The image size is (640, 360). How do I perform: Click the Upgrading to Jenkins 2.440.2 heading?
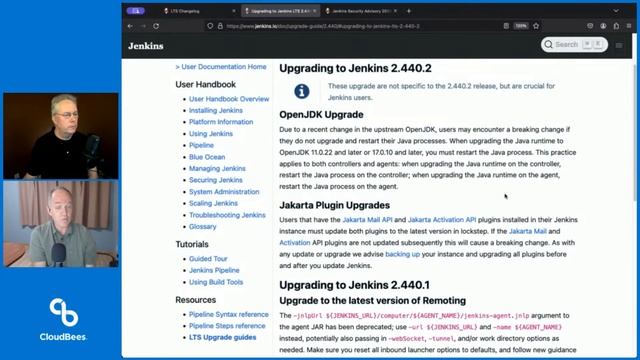pyautogui.click(x=355, y=68)
